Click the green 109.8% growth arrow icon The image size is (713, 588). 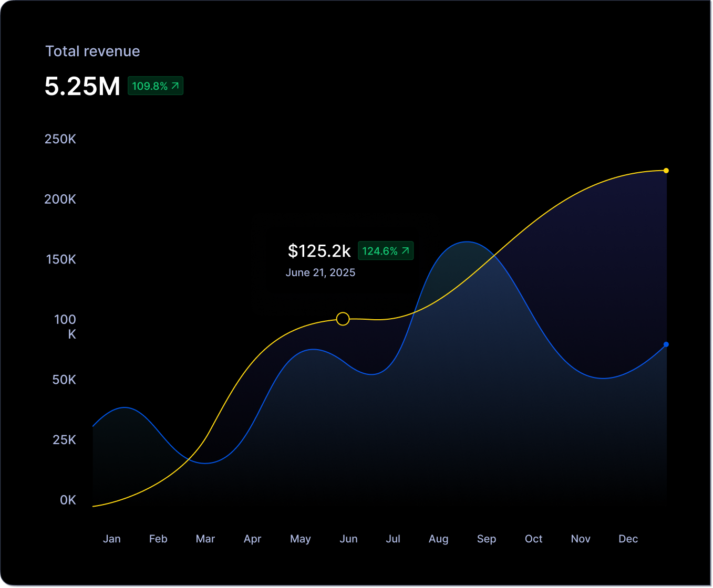pyautogui.click(x=176, y=86)
